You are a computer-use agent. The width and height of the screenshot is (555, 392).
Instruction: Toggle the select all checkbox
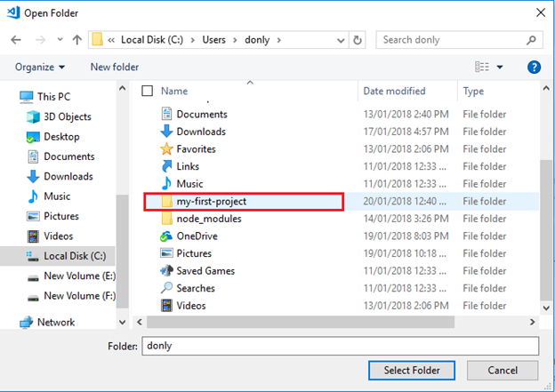pyautogui.click(x=148, y=91)
